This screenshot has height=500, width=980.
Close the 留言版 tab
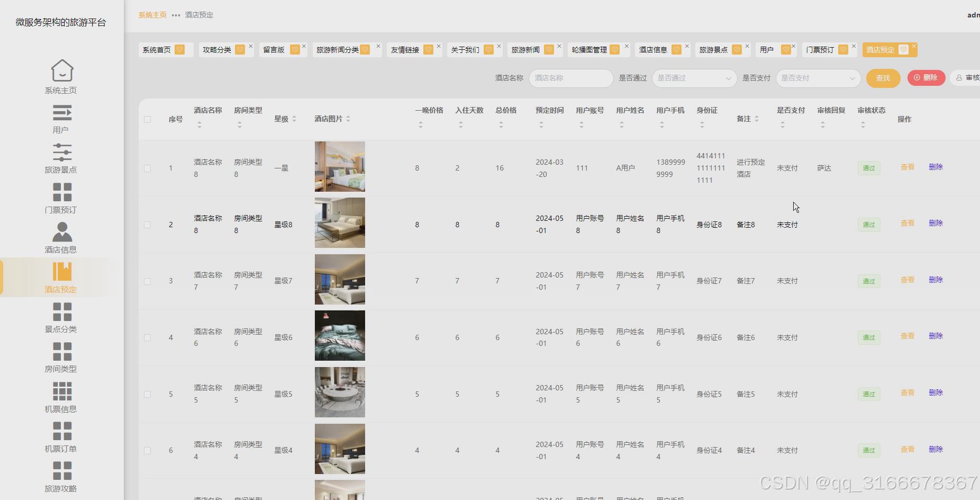[x=303, y=46]
